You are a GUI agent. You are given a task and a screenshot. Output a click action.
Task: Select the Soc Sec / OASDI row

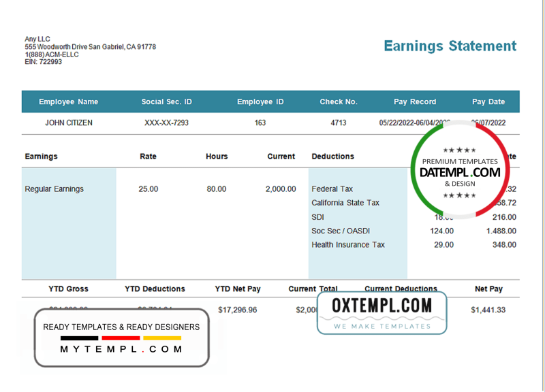(414, 231)
